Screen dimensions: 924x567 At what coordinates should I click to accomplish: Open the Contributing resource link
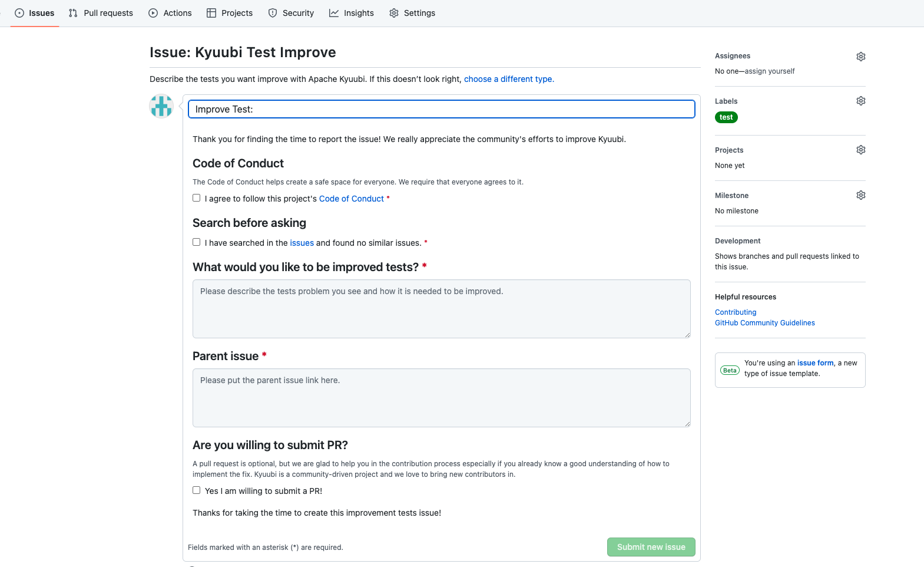pyautogui.click(x=736, y=312)
